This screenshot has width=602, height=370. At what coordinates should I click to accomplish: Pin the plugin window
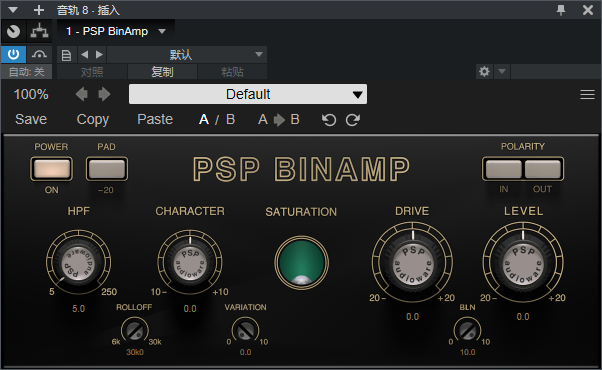coord(561,10)
